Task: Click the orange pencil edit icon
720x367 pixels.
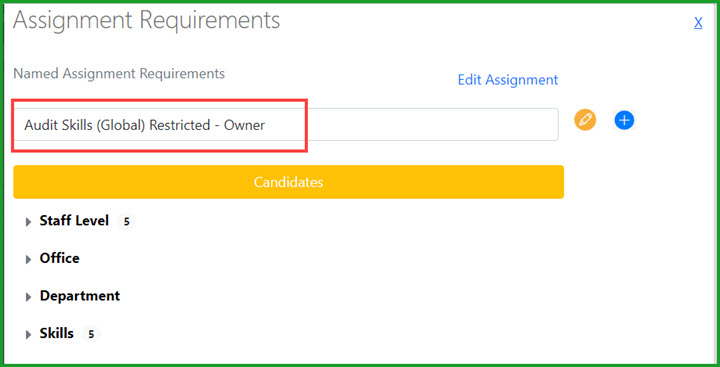Action: pyautogui.click(x=585, y=120)
